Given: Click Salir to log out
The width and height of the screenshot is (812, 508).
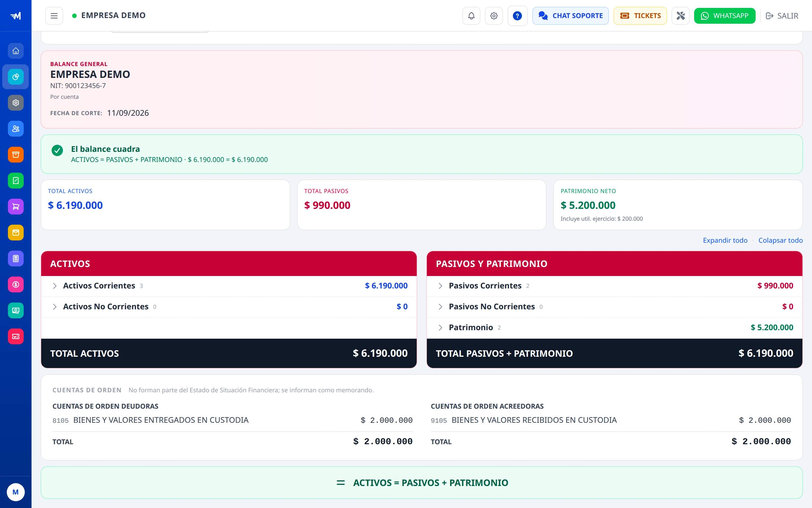Looking at the screenshot, I should 782,16.
